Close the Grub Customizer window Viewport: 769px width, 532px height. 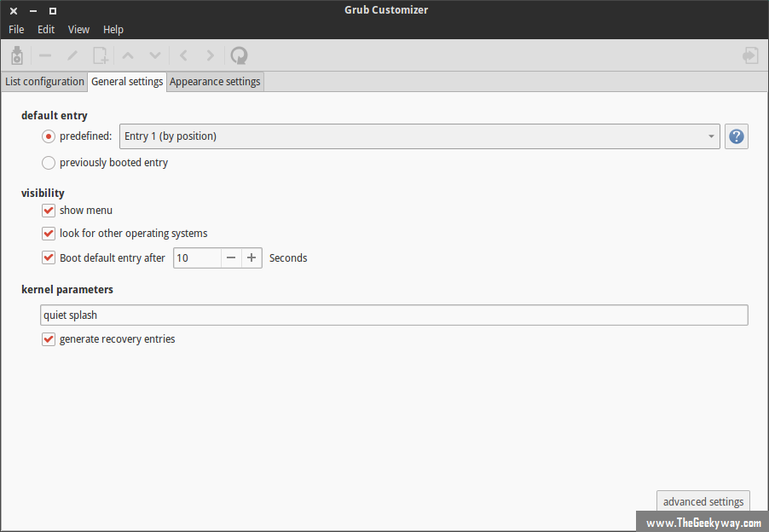coord(14,11)
